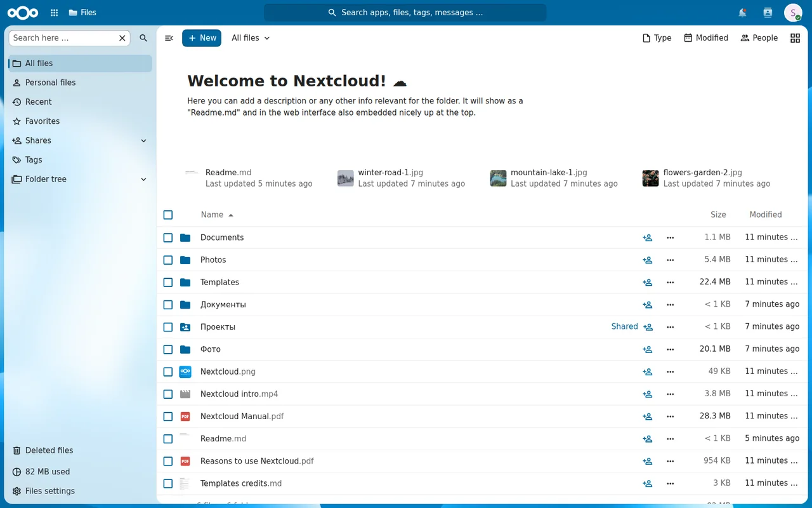The height and width of the screenshot is (508, 812).
Task: Go to All files in sidebar
Action: tap(80, 63)
